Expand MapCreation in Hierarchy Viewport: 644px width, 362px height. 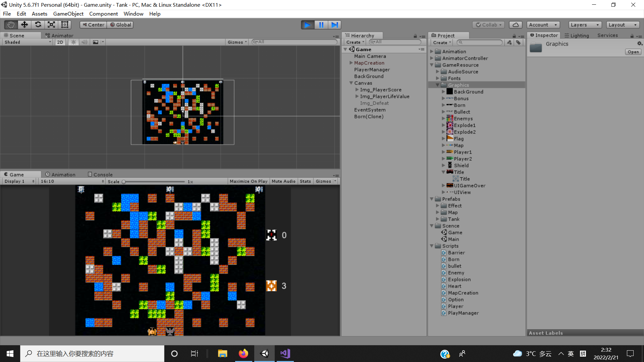tap(351, 63)
